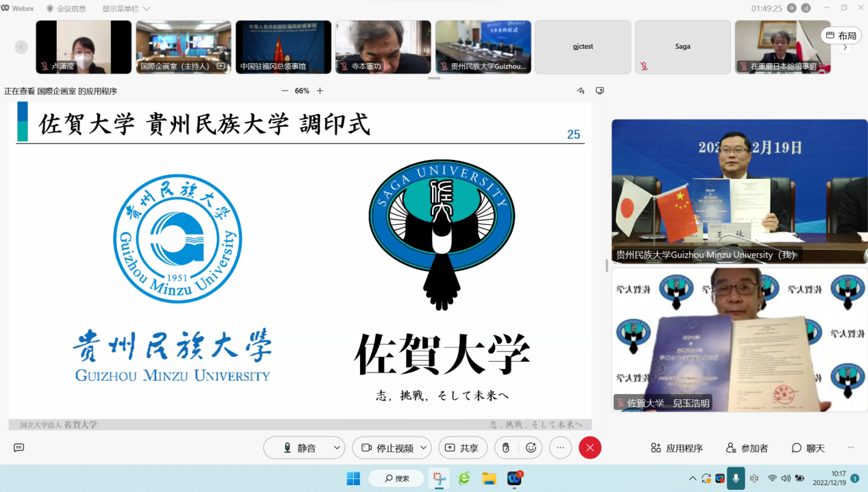868x492 pixels.
Task: Click the collapse handle below the thumbnail strip
Action: [x=434, y=78]
